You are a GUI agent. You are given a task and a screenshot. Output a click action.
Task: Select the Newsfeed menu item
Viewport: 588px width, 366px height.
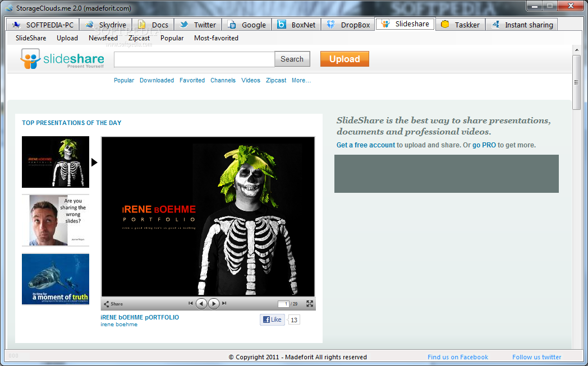(103, 38)
